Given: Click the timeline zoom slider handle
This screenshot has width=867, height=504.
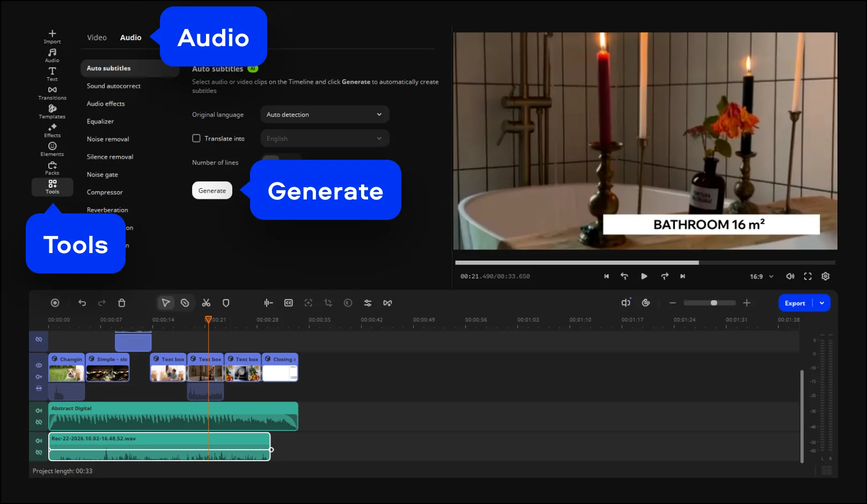Looking at the screenshot, I should (714, 303).
